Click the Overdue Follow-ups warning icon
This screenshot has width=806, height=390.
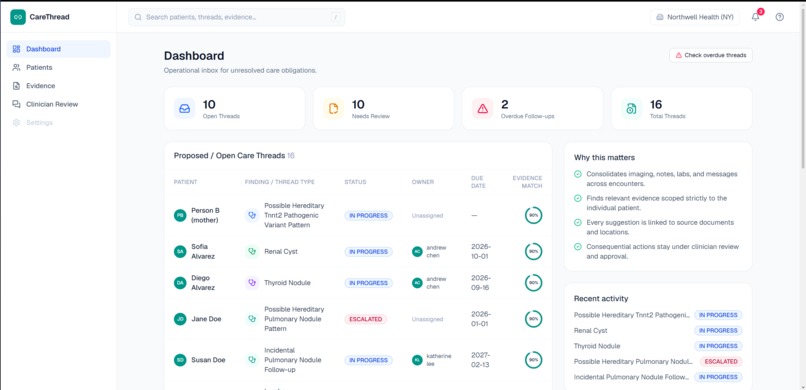pyautogui.click(x=483, y=108)
